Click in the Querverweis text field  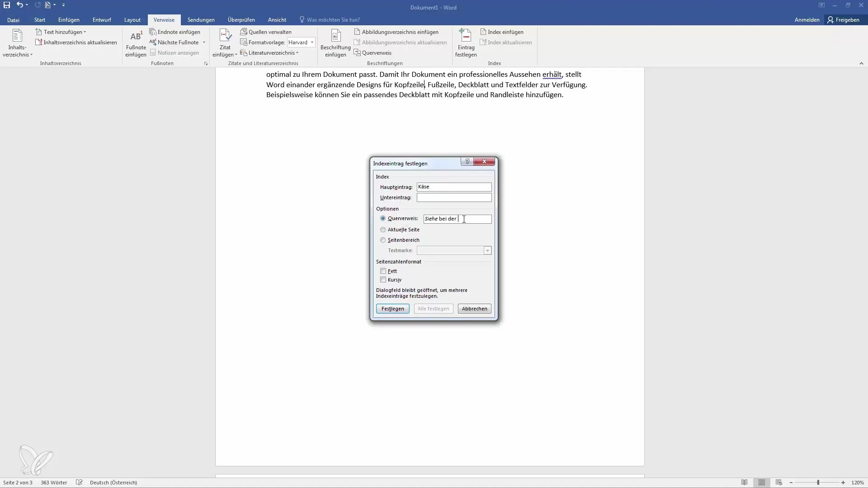[457, 219]
